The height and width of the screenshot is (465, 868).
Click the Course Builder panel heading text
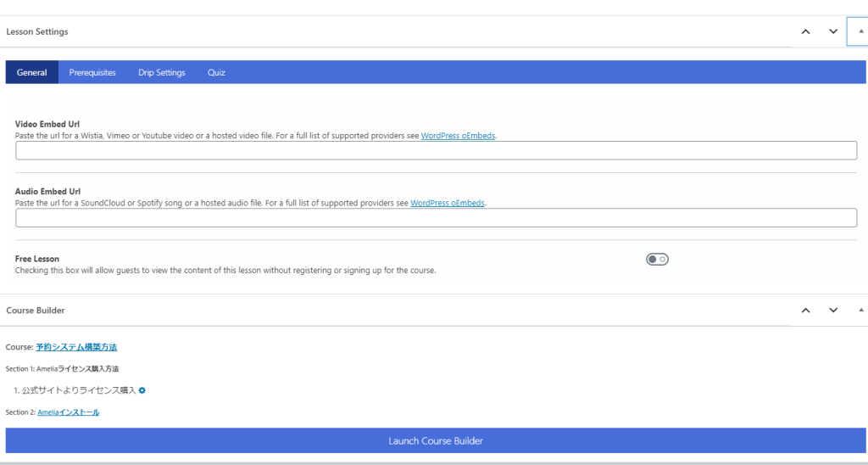(36, 311)
